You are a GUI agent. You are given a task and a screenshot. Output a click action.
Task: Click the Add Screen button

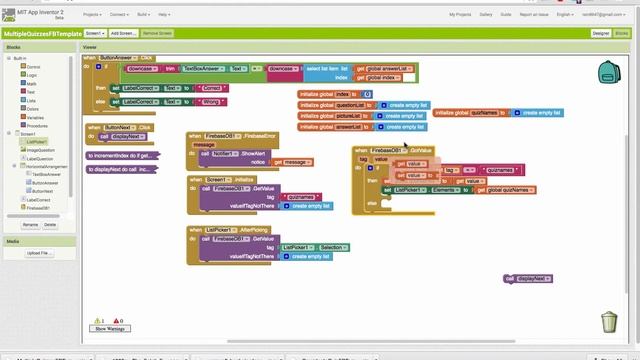(124, 33)
